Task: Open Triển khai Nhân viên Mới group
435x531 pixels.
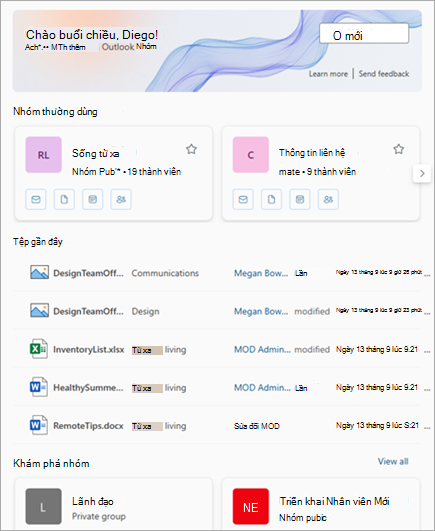Action: (x=334, y=501)
